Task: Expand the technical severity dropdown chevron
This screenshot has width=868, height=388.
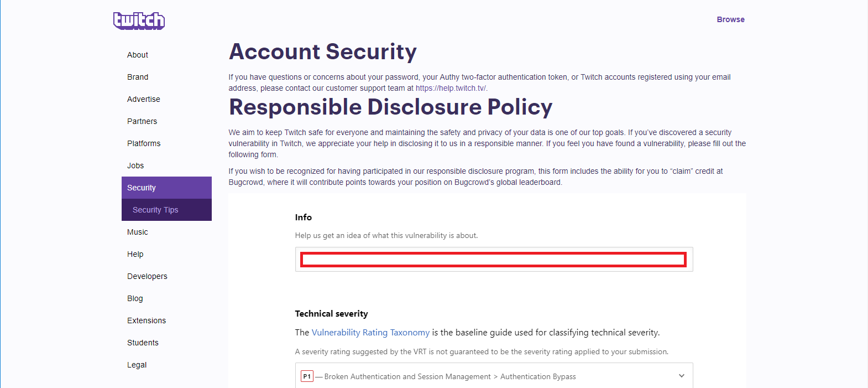Action: click(682, 376)
